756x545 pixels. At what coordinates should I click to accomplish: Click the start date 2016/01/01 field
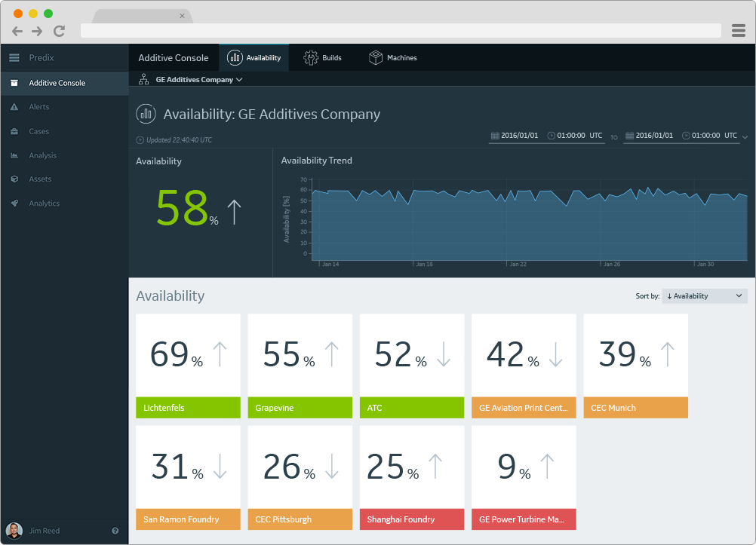[520, 136]
